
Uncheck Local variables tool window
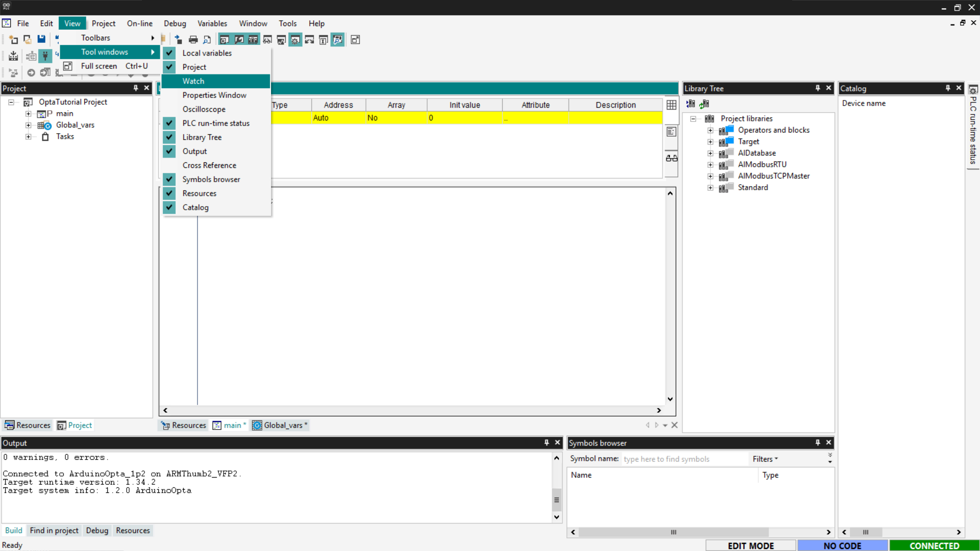click(x=207, y=53)
